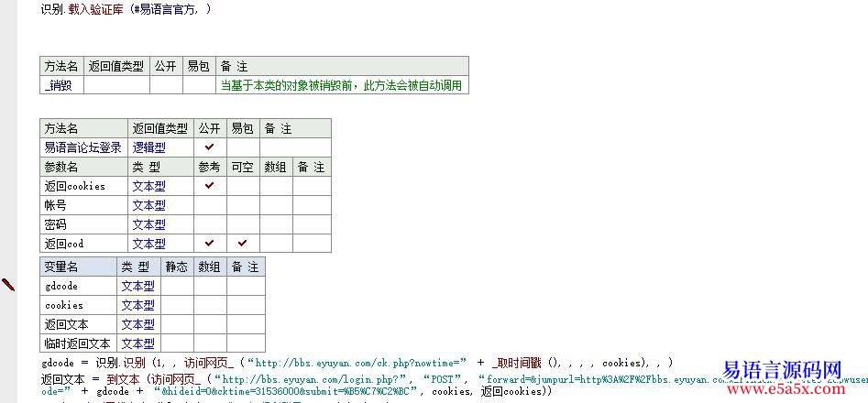Select the 返回cod parameter name
Viewport: 868px width, 403px height.
[83, 243]
